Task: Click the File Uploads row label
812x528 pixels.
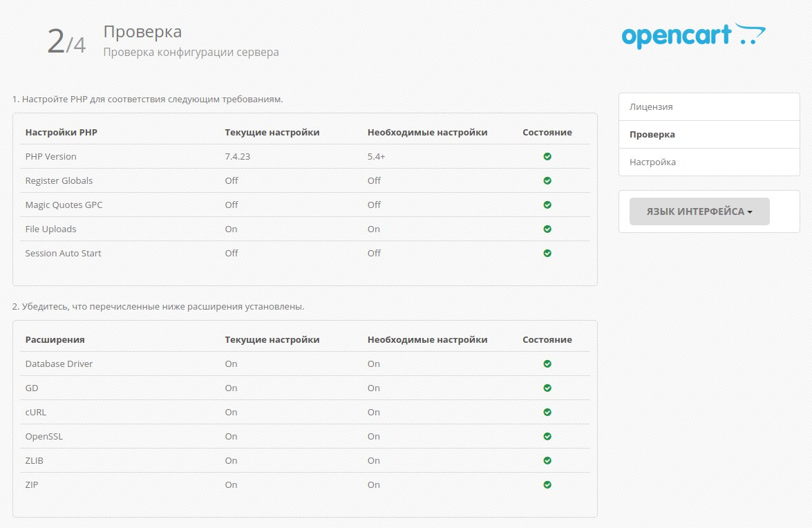Action: click(x=50, y=229)
